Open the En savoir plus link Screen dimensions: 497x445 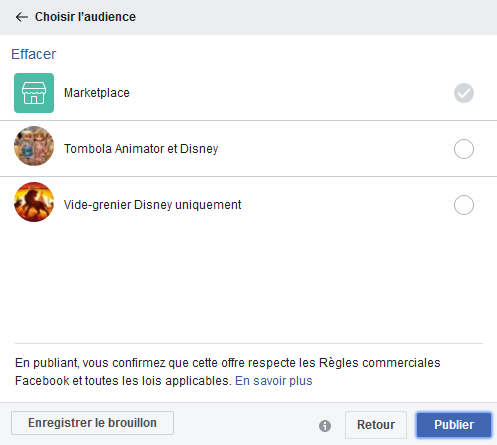[274, 381]
